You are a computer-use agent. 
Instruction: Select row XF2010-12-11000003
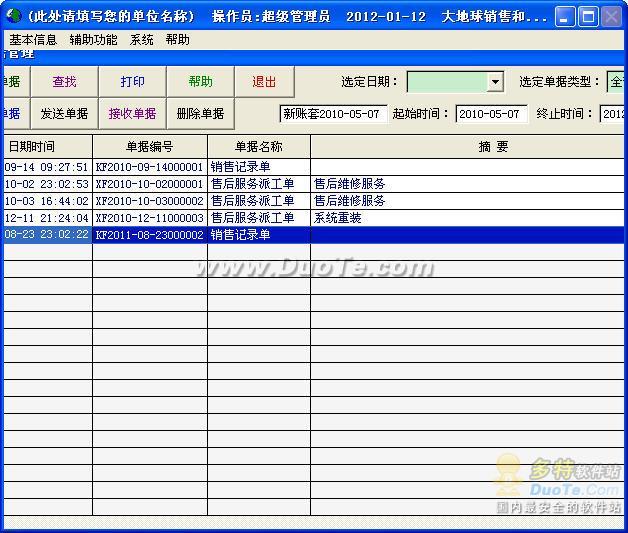[314, 218]
